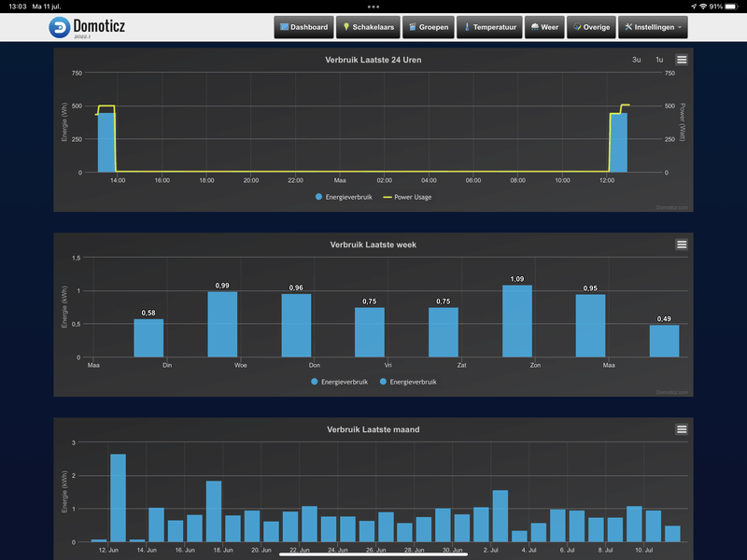Expand the Instellingen dropdown menu
Screen dimensions: 747x560
[653, 27]
